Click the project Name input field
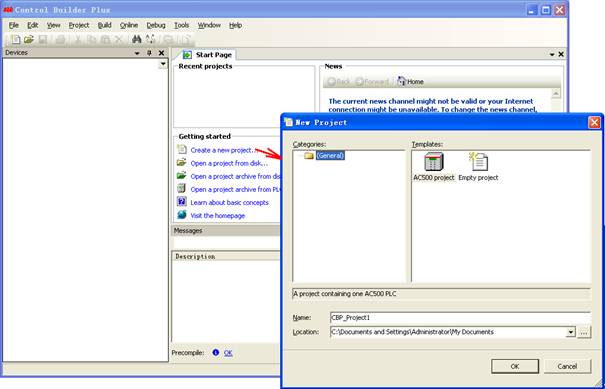This screenshot has width=605, height=389. [460, 318]
